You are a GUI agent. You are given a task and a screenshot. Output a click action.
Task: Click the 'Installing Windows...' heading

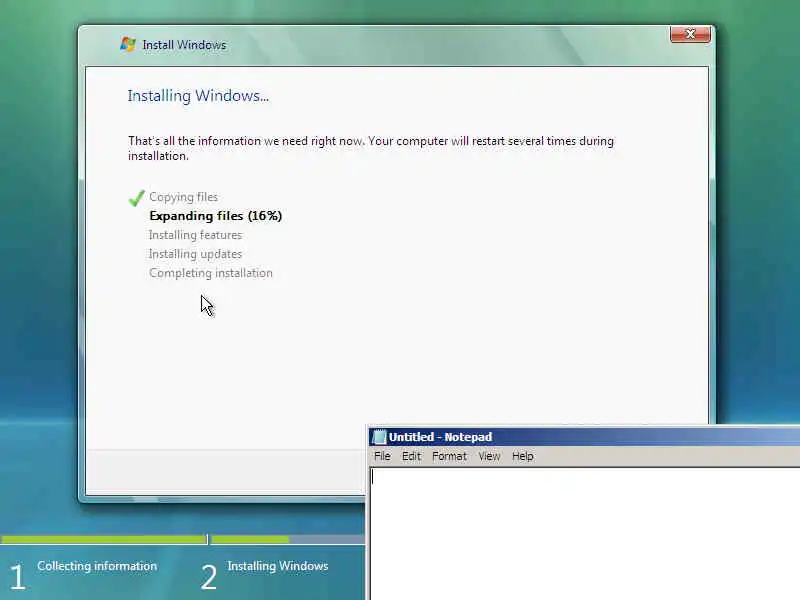point(198,96)
